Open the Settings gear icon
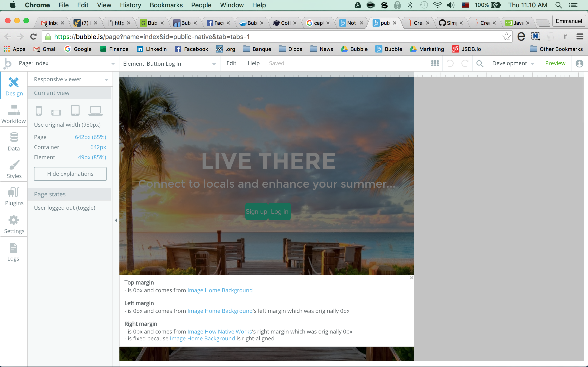 tap(14, 220)
